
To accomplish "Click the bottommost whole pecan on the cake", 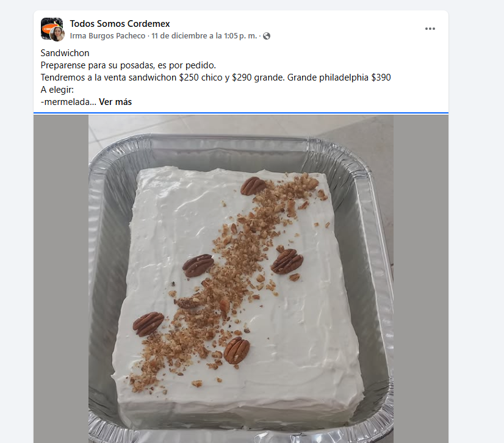I will pyautogui.click(x=237, y=350).
